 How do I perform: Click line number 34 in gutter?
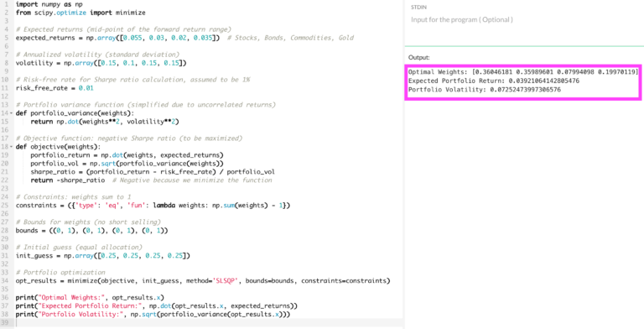[x=5, y=281]
